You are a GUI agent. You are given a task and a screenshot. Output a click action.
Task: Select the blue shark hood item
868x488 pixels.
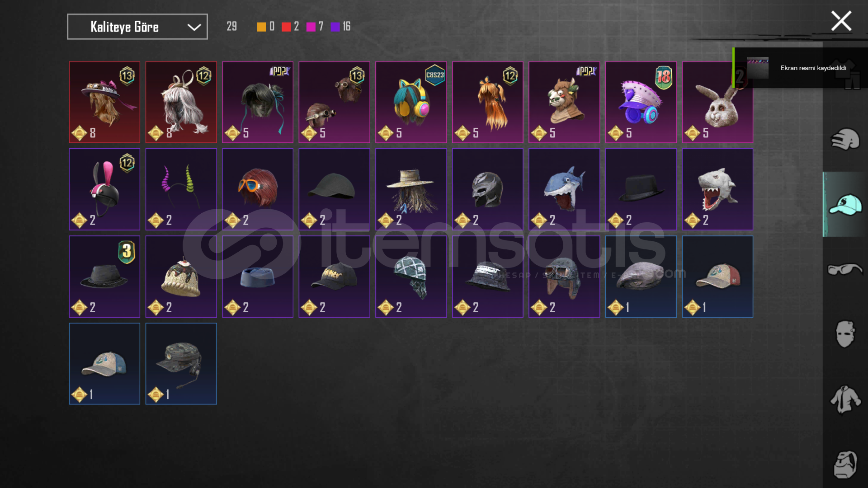(x=564, y=189)
